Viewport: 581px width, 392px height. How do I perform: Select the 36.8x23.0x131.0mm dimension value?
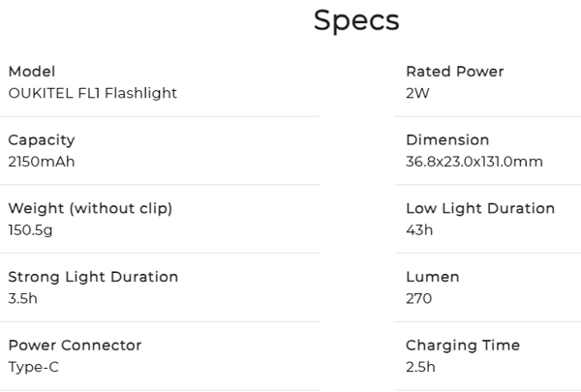tap(474, 162)
